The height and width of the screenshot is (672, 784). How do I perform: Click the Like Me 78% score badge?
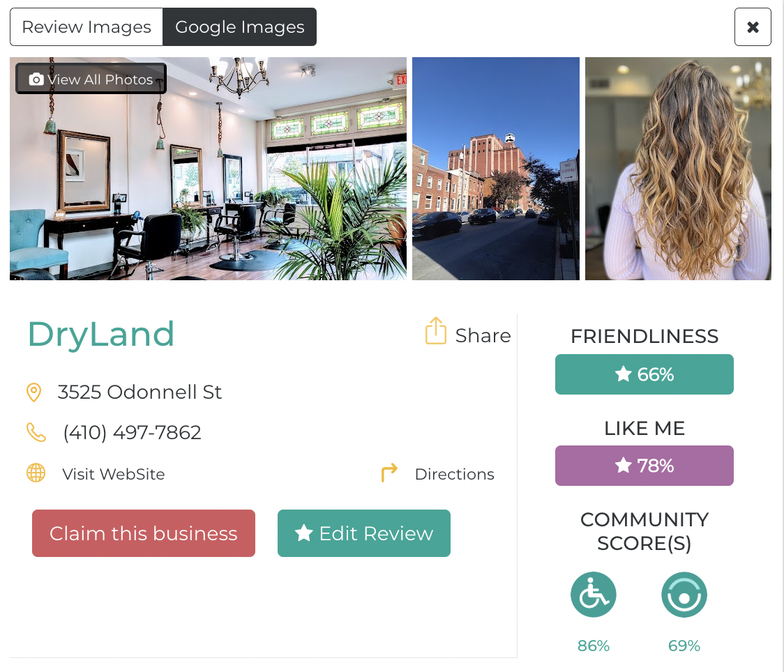(x=644, y=466)
